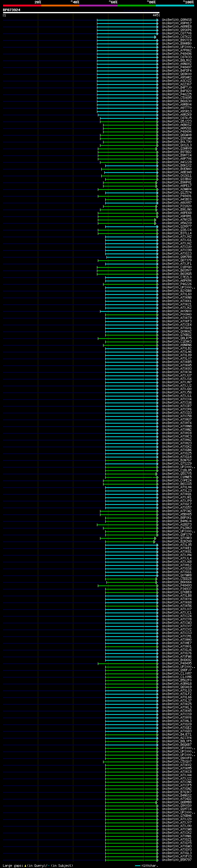Click the green ~80% identity legend bar
This screenshot has height=868, width=197.
[x=137, y=6]
